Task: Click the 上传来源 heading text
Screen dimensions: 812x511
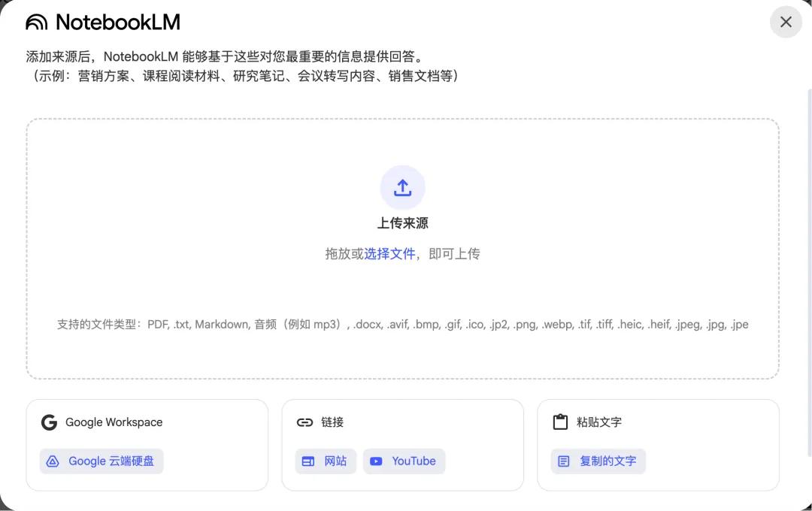Action: [x=402, y=223]
